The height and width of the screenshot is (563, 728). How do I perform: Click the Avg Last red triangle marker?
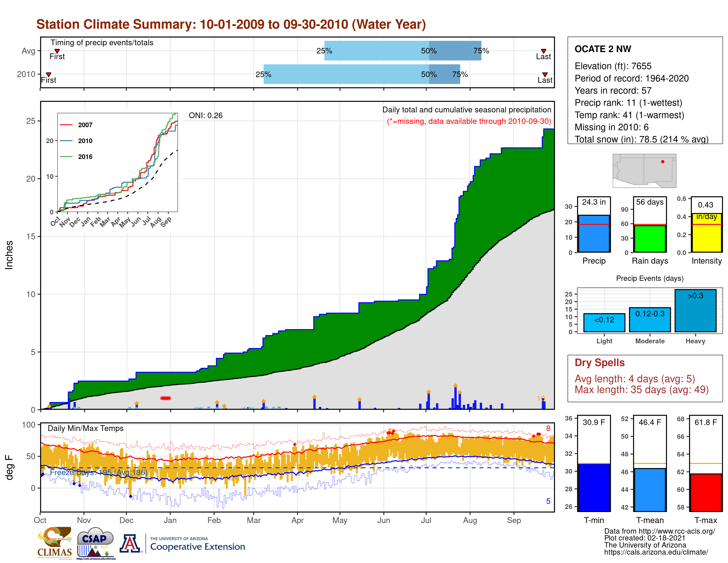click(x=543, y=51)
